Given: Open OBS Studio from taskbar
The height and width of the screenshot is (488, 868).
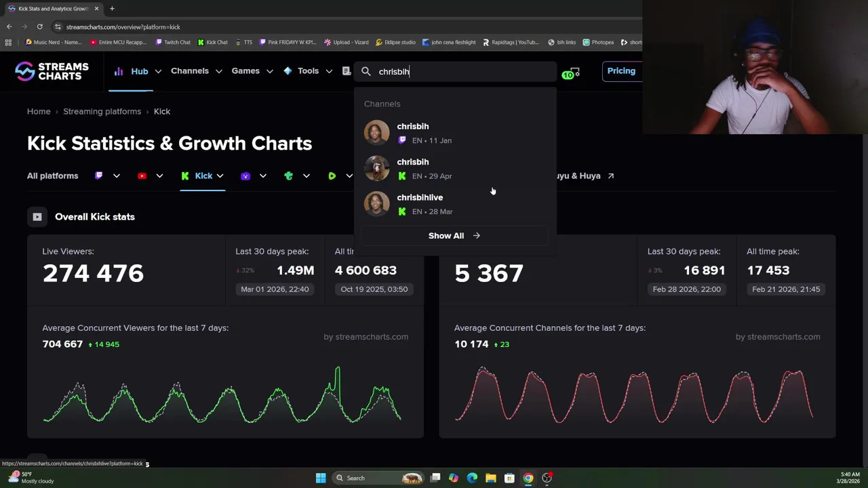Looking at the screenshot, I should tap(547, 478).
